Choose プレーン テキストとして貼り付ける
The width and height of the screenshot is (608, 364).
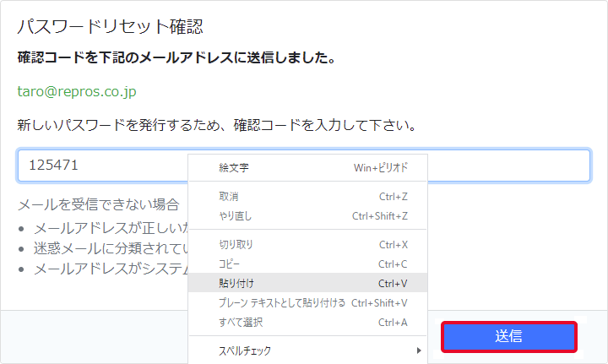pos(282,302)
